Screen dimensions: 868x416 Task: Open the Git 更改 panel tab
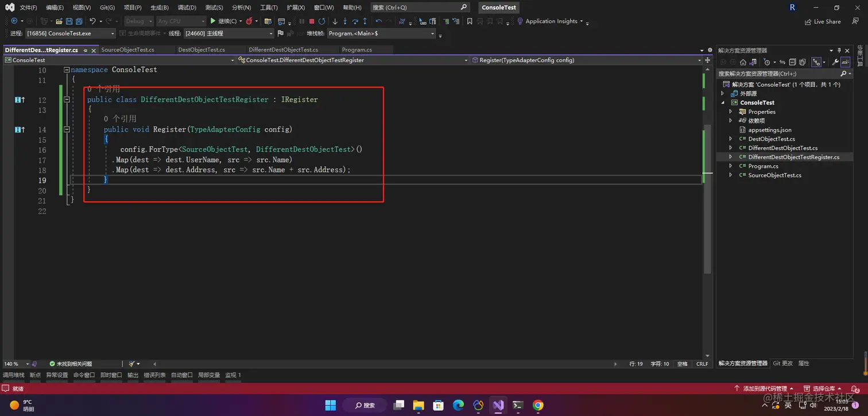click(782, 363)
